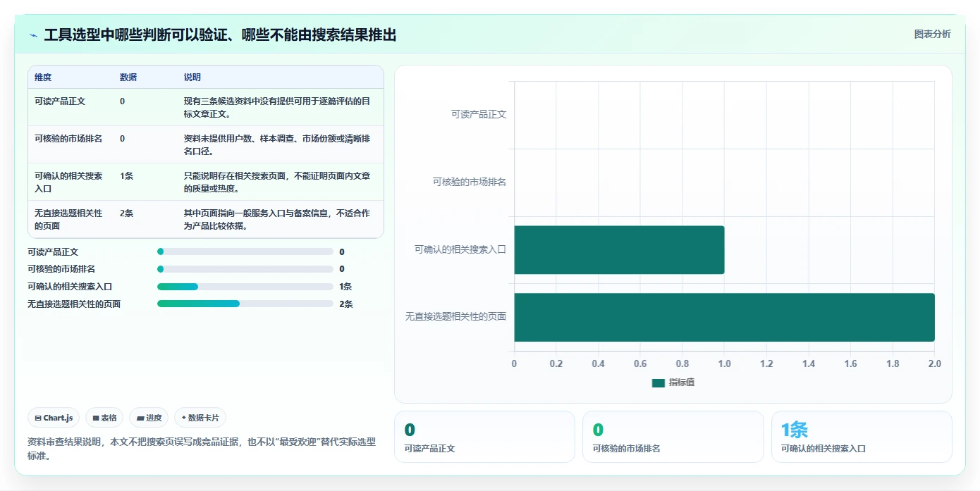Click the description starting 现有三条候选资料

[277, 107]
